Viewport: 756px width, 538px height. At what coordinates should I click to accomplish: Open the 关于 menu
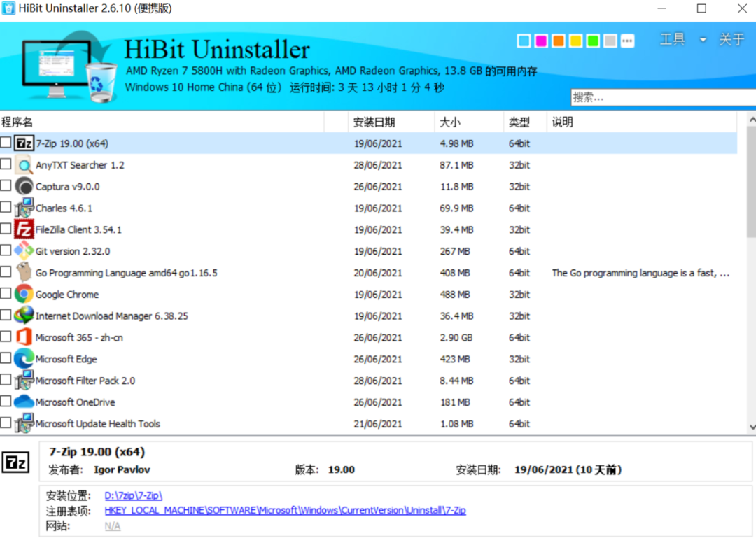[731, 40]
